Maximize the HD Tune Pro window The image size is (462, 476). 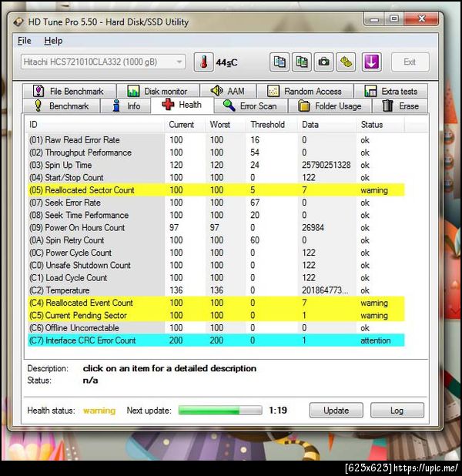coord(394,19)
